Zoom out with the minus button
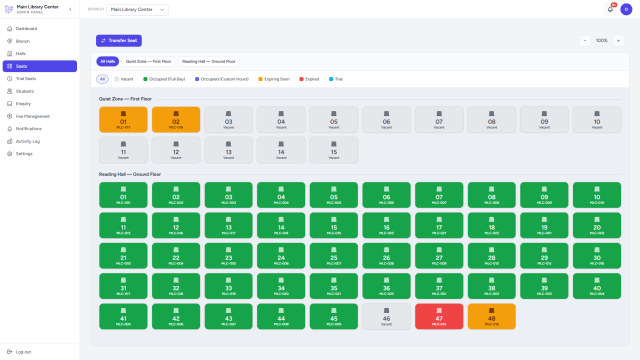 click(585, 40)
